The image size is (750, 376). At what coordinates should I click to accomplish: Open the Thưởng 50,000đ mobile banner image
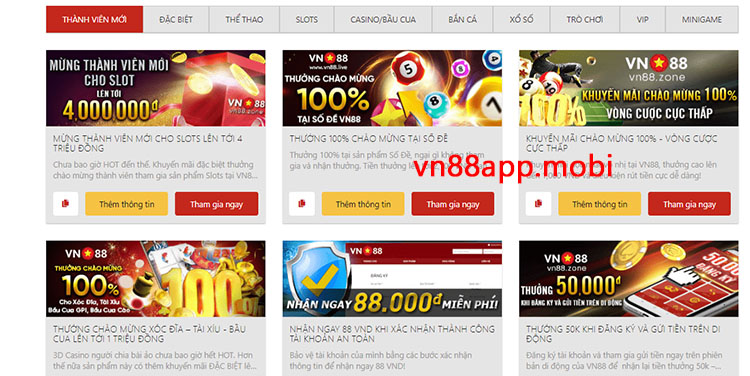tap(629, 279)
